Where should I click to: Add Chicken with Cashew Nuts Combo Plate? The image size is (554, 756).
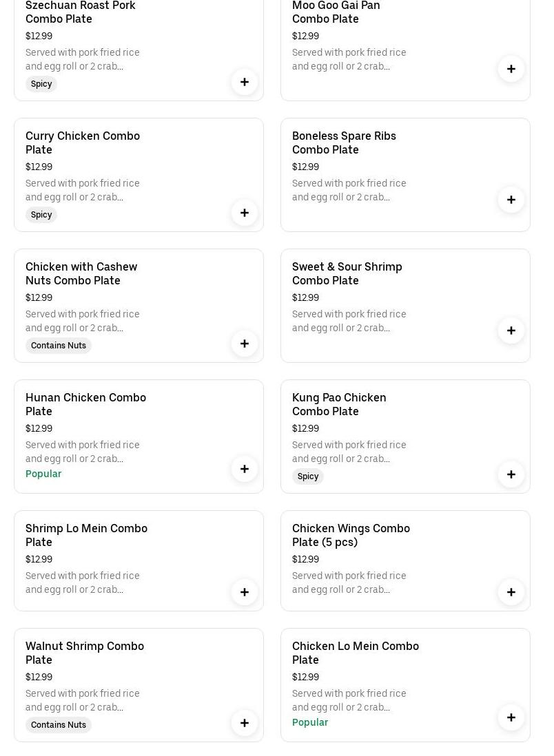point(245,344)
